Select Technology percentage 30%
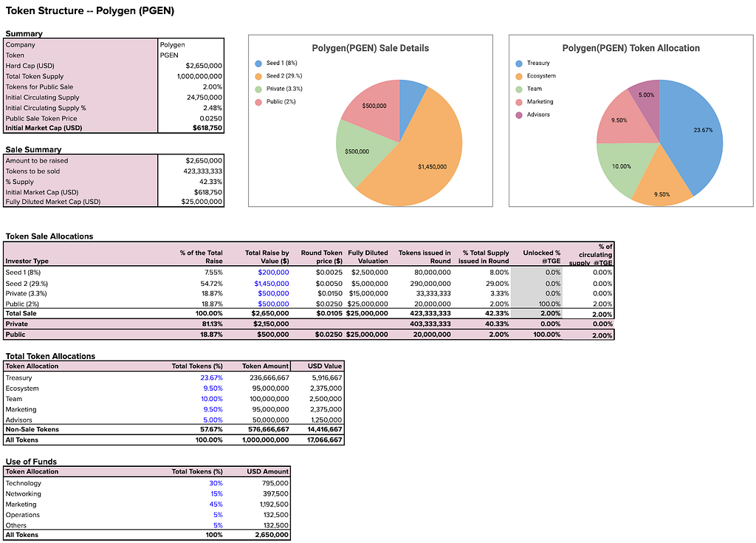The width and height of the screenshot is (756, 543). click(216, 483)
